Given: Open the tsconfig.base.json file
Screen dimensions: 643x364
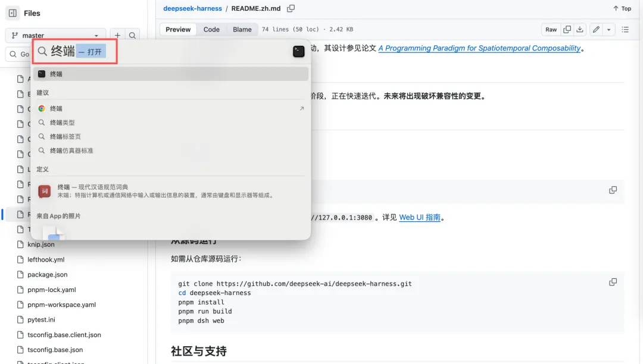Looking at the screenshot, I should 55,350.
